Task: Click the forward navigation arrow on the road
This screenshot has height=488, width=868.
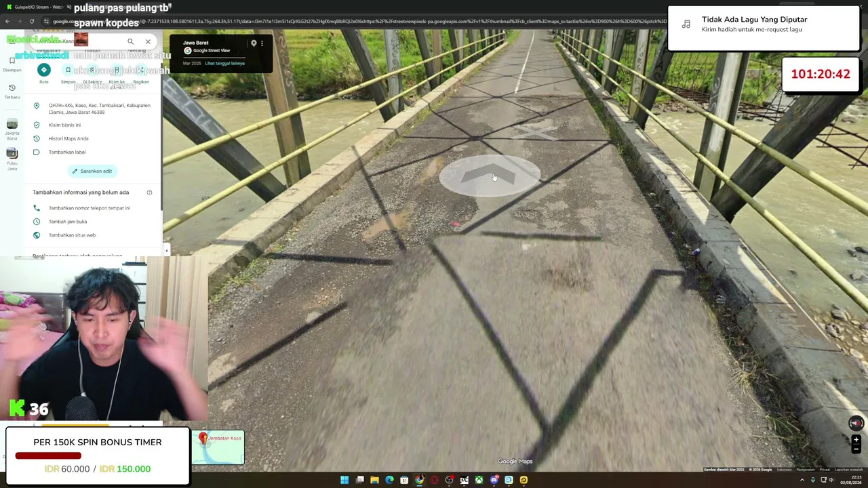Action: tap(490, 176)
